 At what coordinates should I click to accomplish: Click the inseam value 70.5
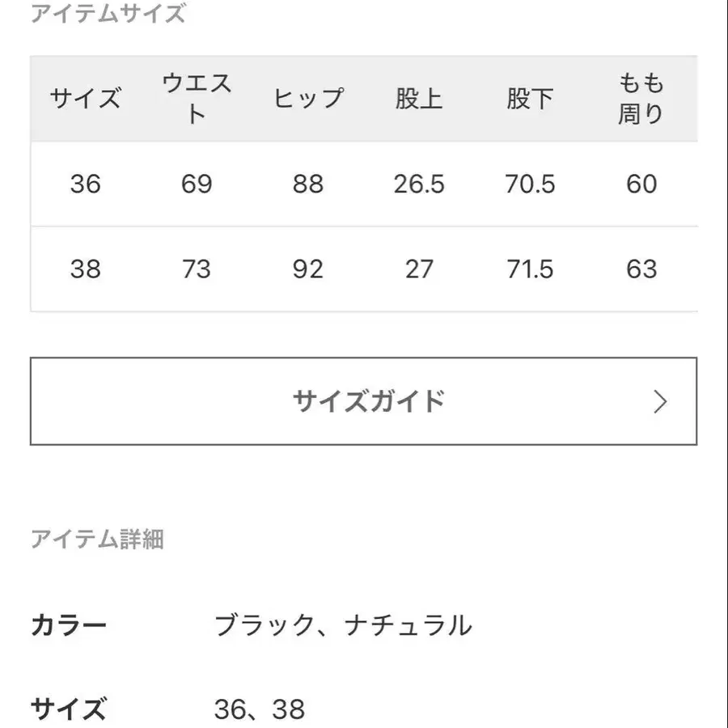tap(531, 184)
